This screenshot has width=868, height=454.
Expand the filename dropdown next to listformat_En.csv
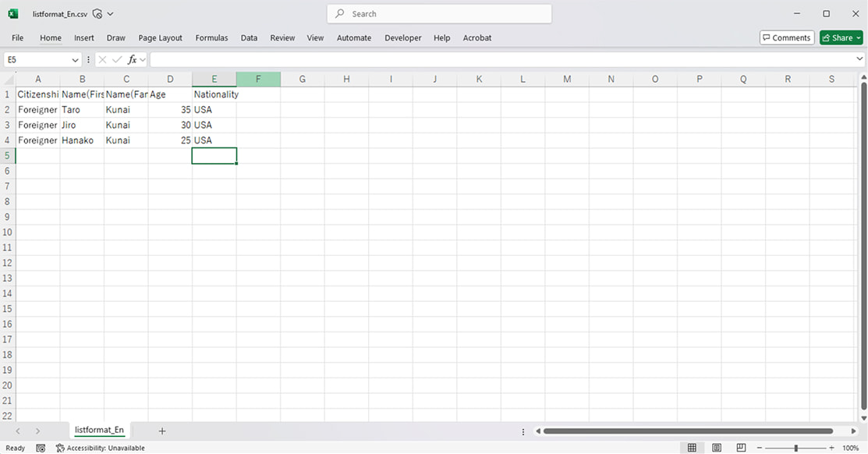click(111, 13)
